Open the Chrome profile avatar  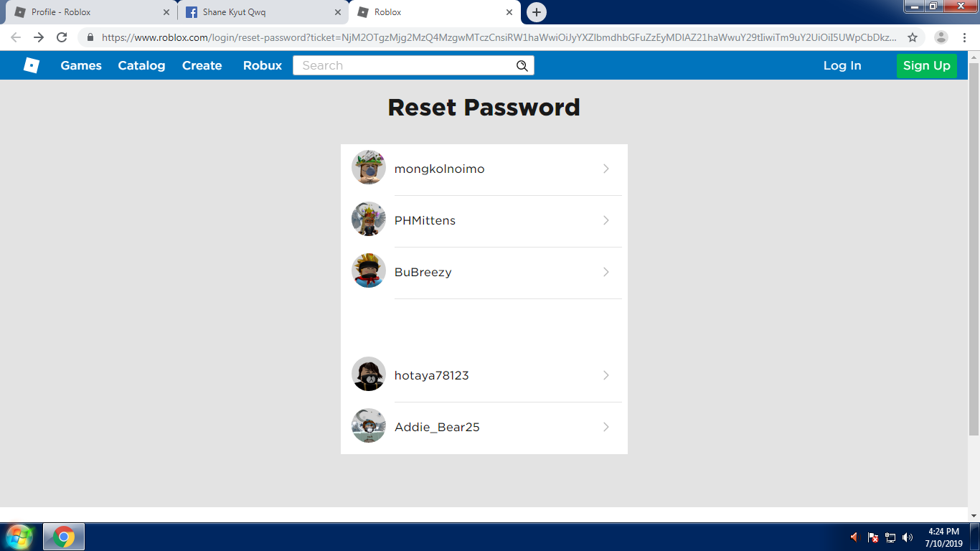[941, 37]
